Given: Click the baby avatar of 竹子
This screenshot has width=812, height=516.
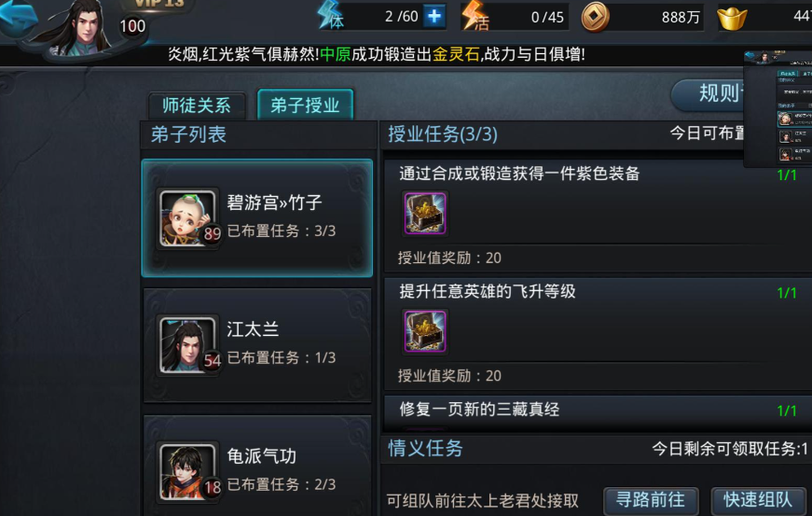Looking at the screenshot, I should (187, 218).
